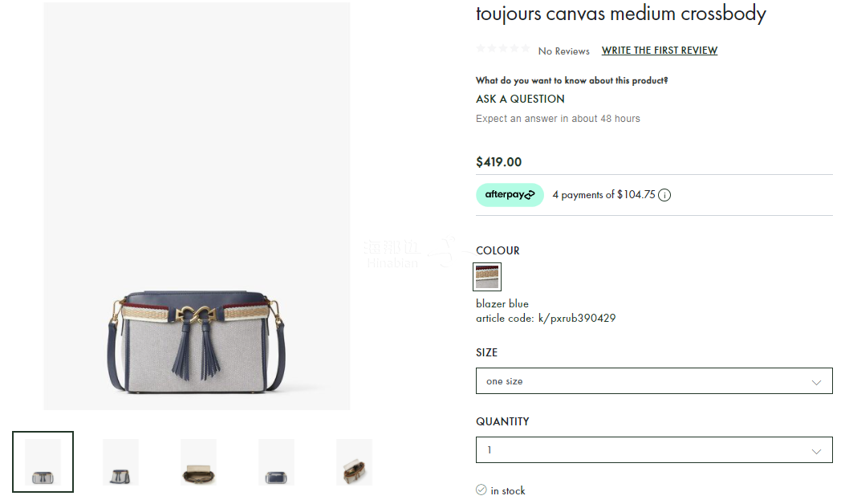The width and height of the screenshot is (845, 504).
Task: Expand the quantity dropdown
Action: pyautogui.click(x=654, y=450)
